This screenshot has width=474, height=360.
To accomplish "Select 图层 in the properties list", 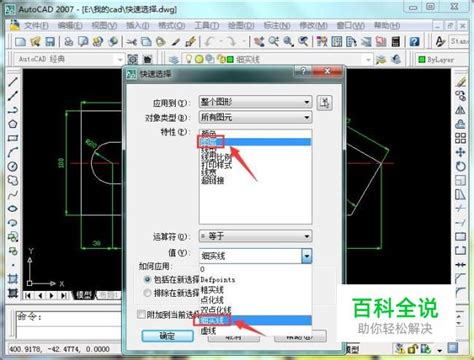I will pos(255,142).
